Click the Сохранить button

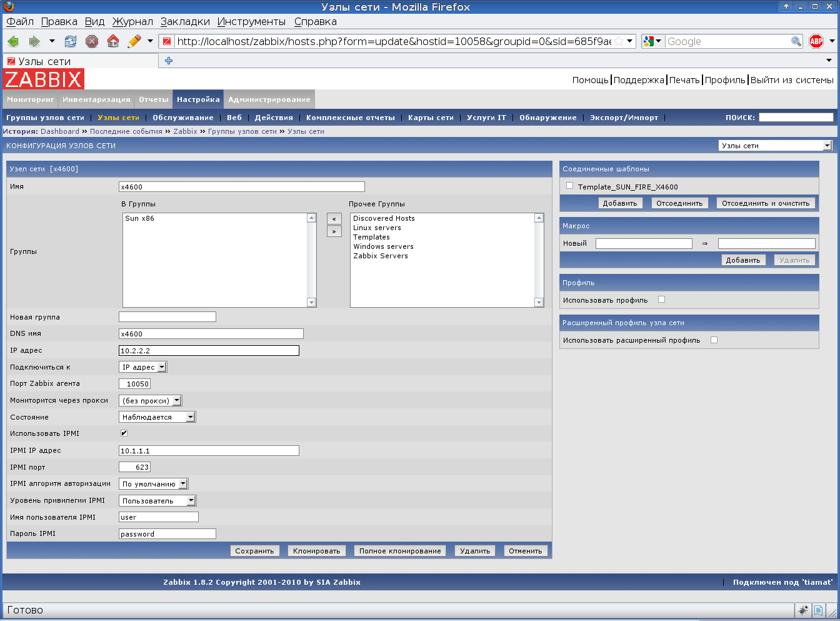tap(254, 551)
